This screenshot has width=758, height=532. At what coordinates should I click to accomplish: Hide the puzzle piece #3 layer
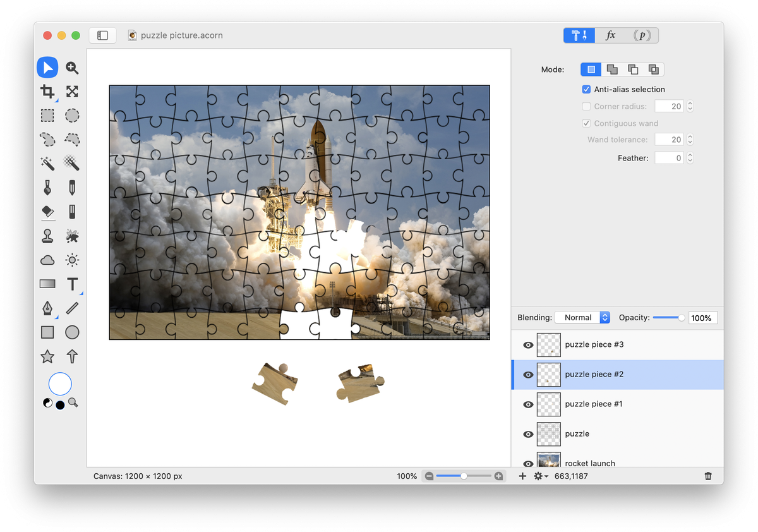tap(528, 345)
